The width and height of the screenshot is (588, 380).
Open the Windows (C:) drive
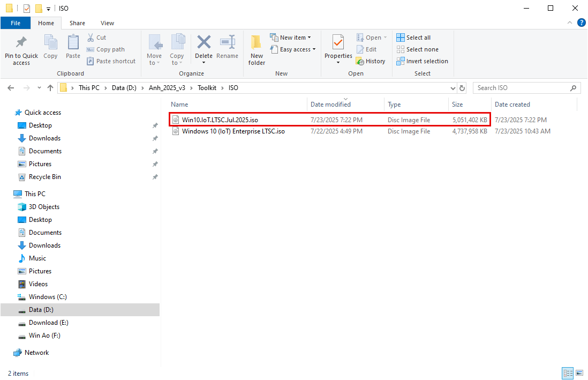[42, 296]
